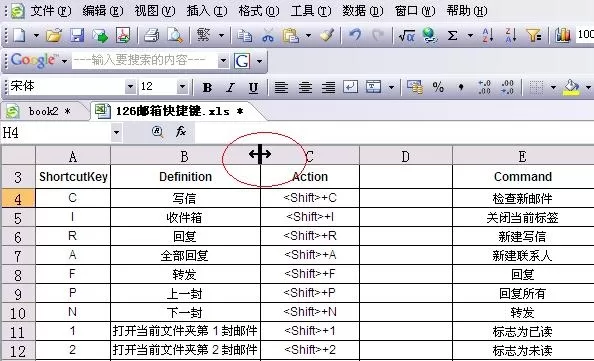The width and height of the screenshot is (594, 361).
Task: Paste using the clipboard icon
Action: (291, 36)
